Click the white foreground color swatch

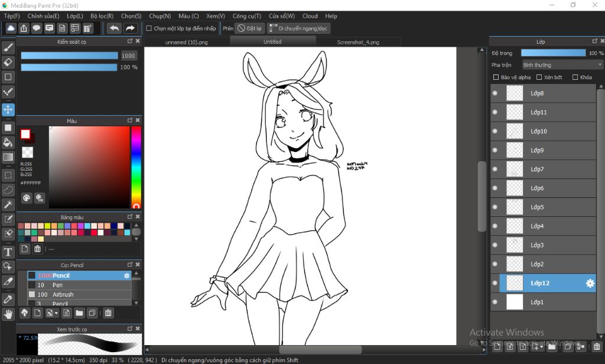pyautogui.click(x=25, y=134)
